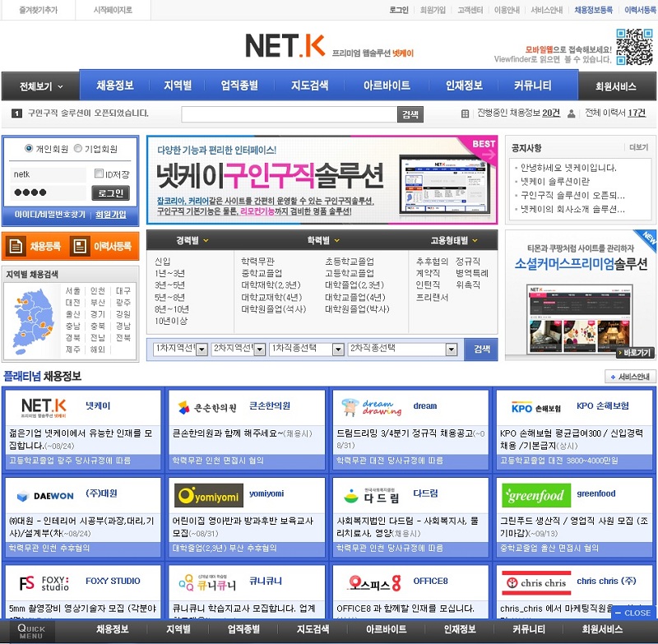Click the NET.K logo in the header
This screenshot has width=658, height=644.
[285, 46]
